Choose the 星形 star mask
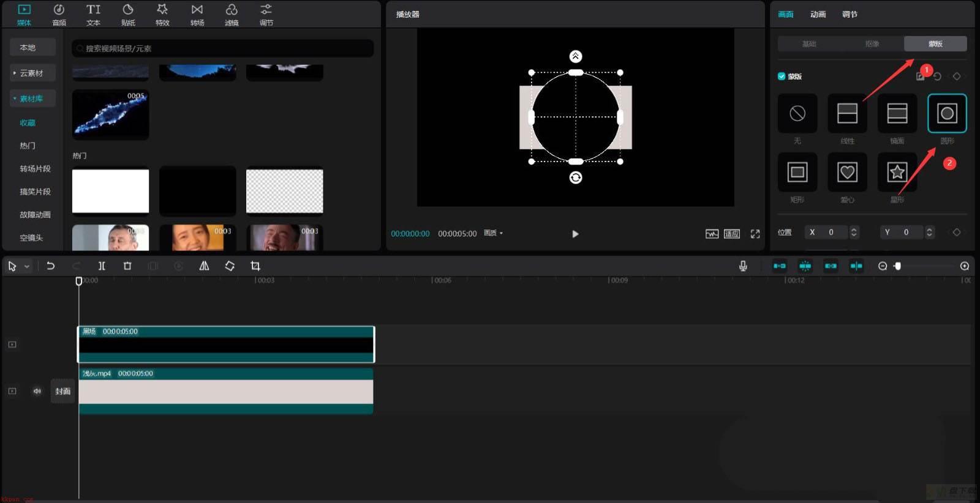The width and height of the screenshot is (980, 503). coord(897,172)
